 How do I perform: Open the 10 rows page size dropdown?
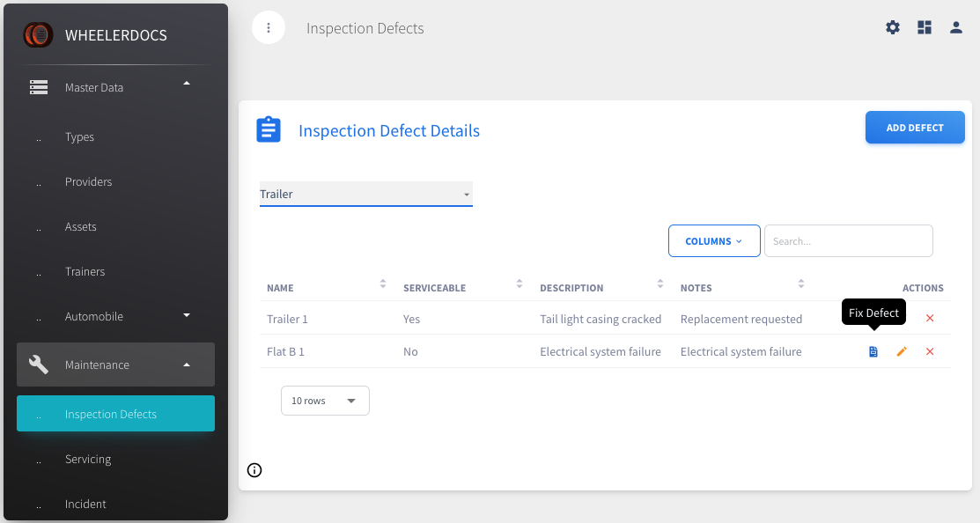click(325, 401)
